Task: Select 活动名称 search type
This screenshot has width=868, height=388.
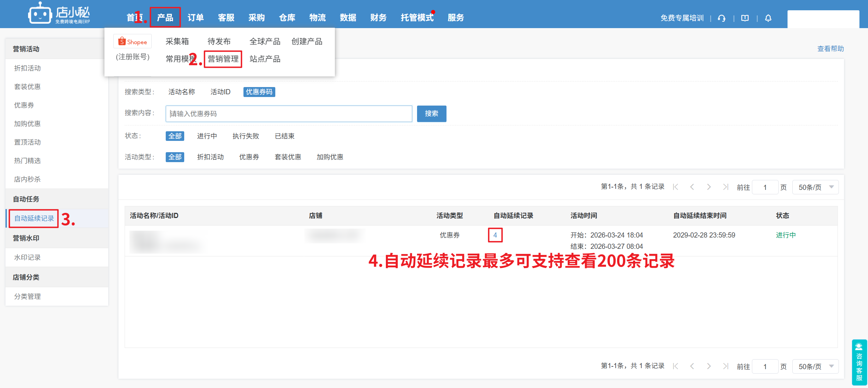Action: [x=181, y=92]
